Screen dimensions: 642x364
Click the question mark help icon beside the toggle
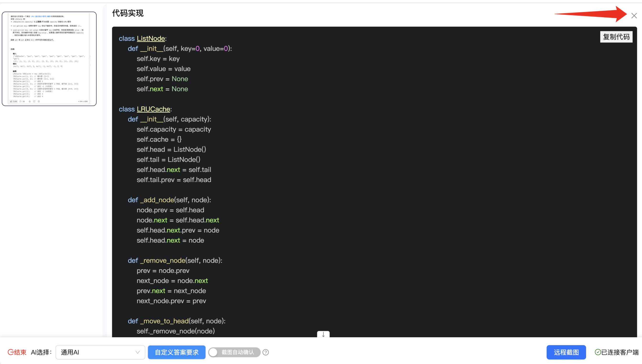point(266,352)
